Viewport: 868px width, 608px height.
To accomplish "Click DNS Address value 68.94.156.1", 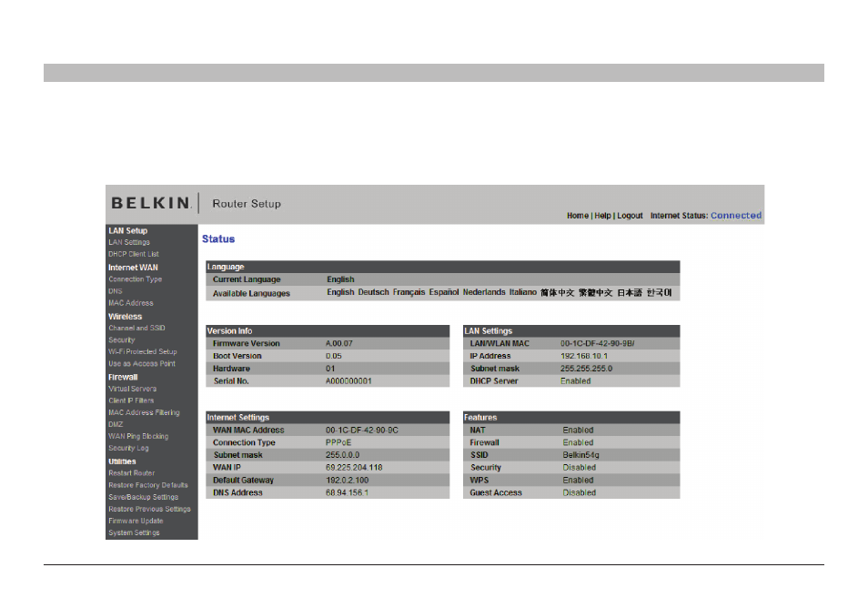I will point(347,492).
